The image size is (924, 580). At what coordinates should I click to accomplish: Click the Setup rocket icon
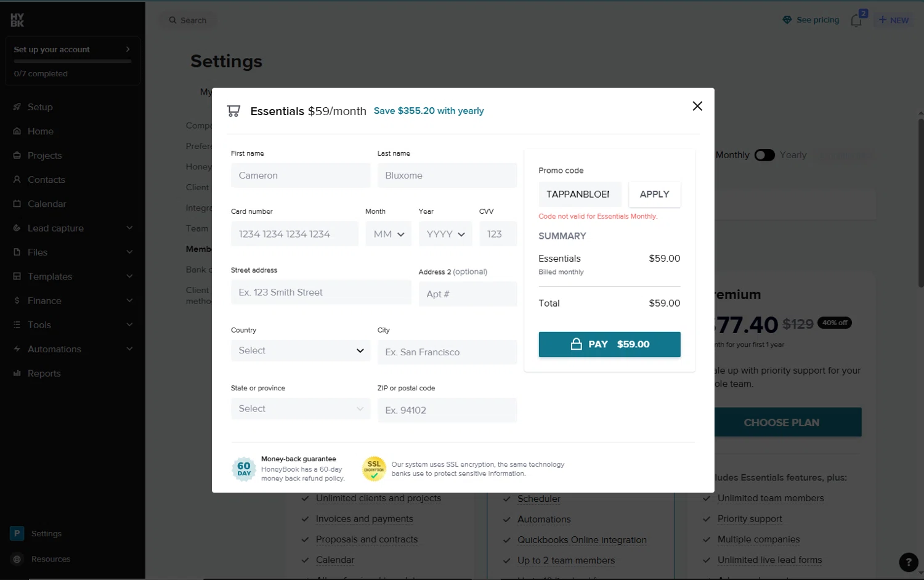pos(17,107)
